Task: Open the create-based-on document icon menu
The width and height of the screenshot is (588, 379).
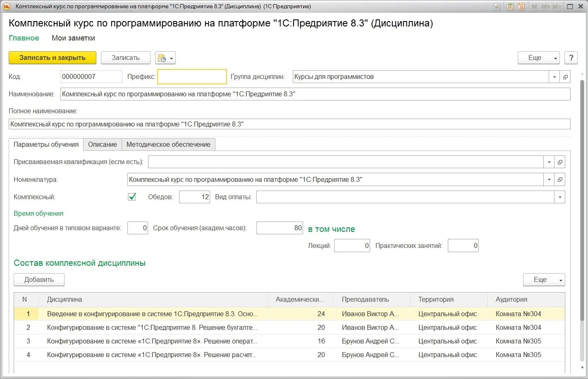Action: 165,58
